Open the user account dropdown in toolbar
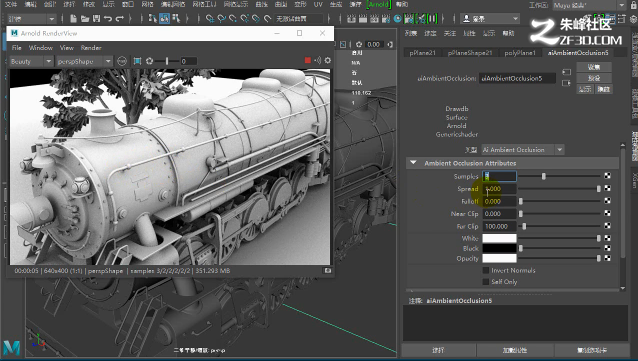This screenshot has width=638, height=361. click(490, 18)
